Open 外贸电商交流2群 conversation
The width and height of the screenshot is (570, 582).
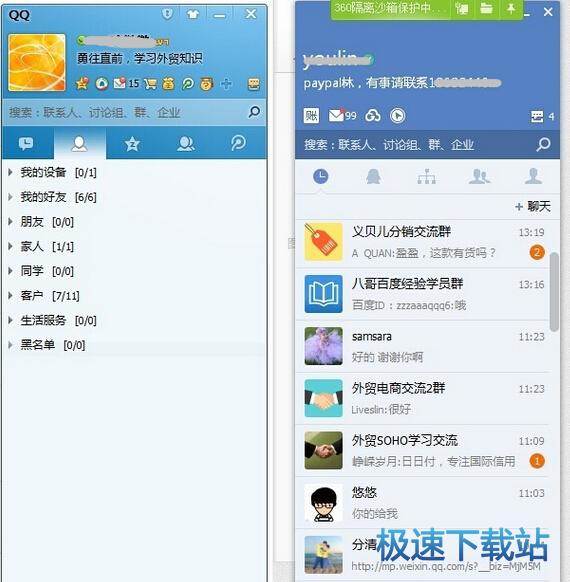coord(423,398)
